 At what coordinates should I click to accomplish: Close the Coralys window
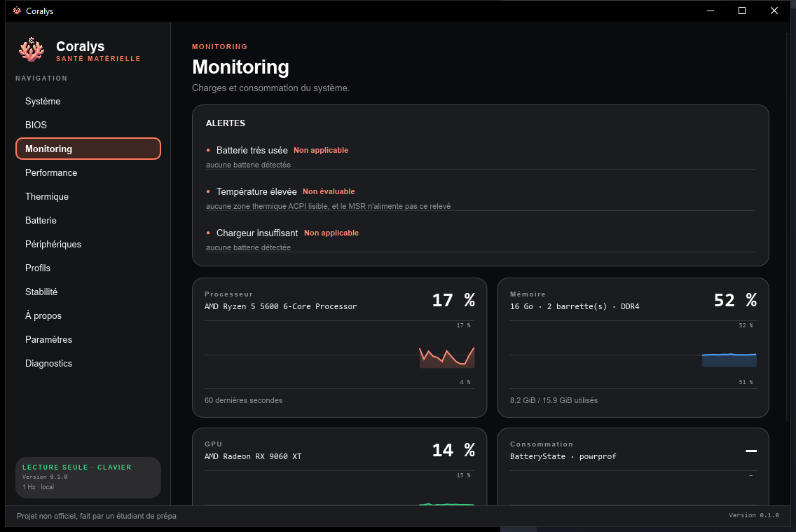(774, 11)
